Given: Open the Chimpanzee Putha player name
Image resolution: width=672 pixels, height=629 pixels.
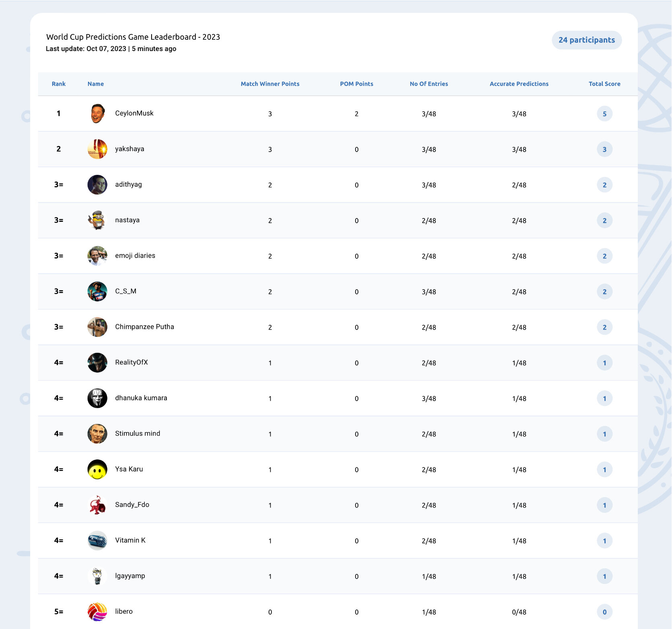Looking at the screenshot, I should pyautogui.click(x=145, y=327).
